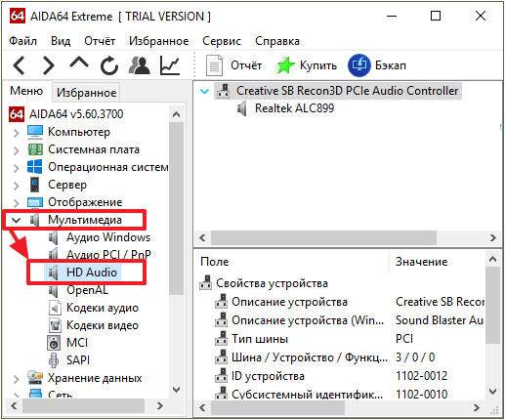Screen dimensions: 505x420
Task: Collapse Creative SB Recon3D controller node
Action: (204, 91)
